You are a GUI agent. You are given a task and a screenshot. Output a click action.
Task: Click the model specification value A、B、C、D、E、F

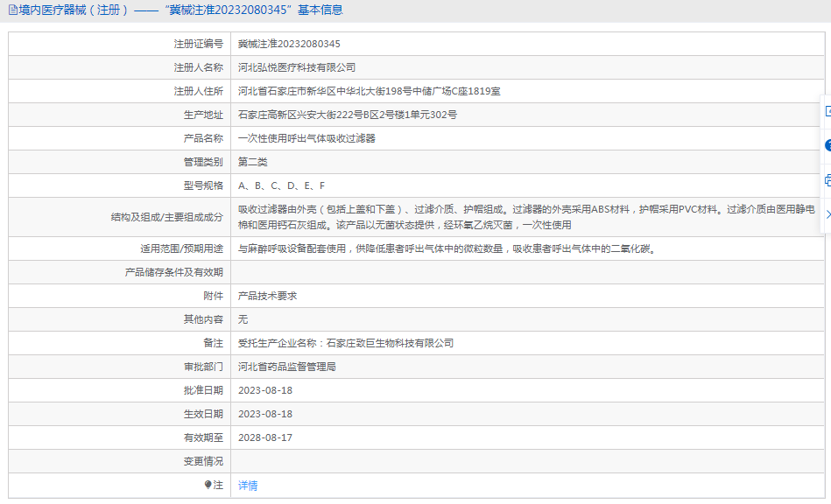point(281,185)
